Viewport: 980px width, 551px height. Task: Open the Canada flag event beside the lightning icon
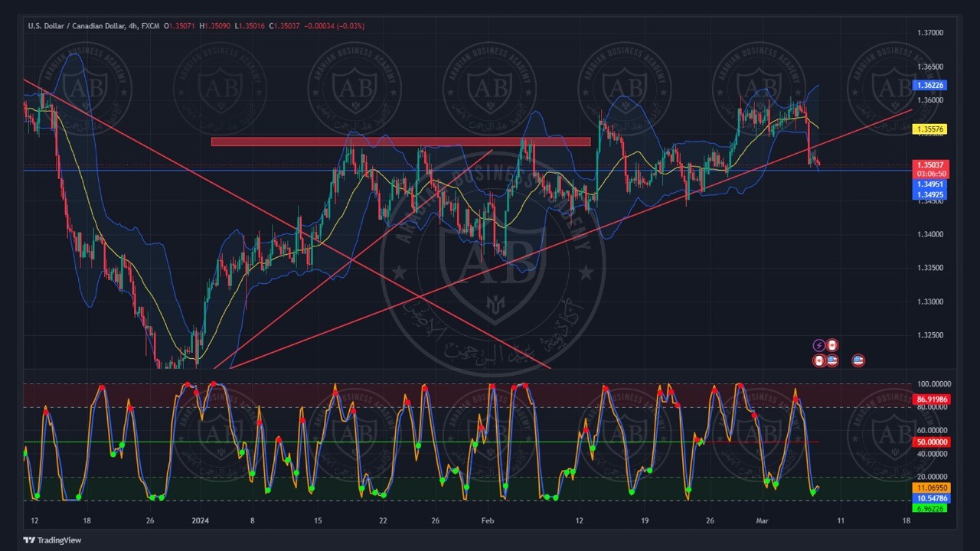pyautogui.click(x=832, y=346)
